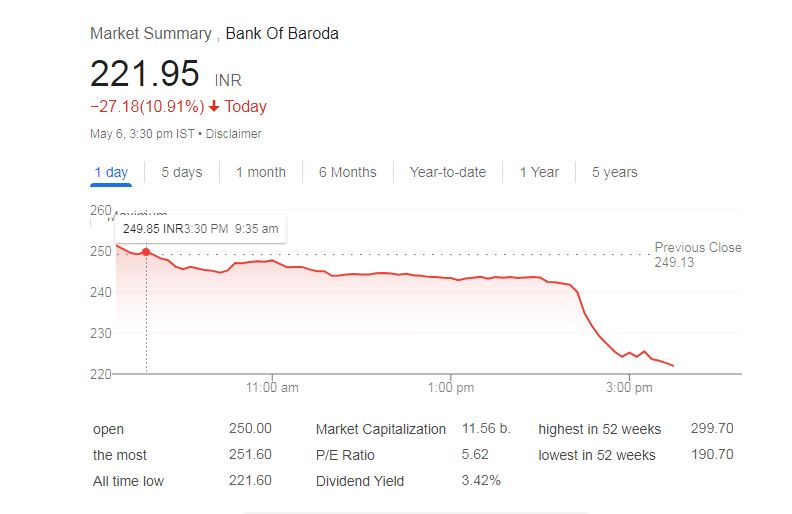Click the 221.95 current price
The image size is (792, 514).
click(x=145, y=75)
